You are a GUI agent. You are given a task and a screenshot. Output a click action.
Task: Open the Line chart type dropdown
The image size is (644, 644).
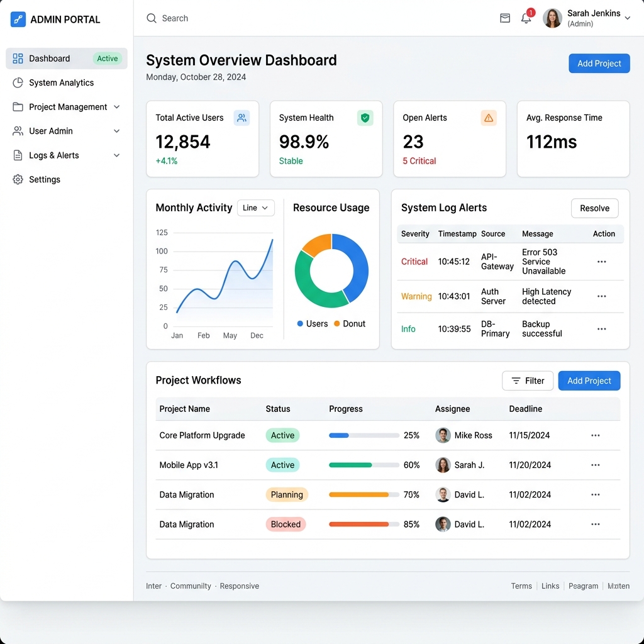(255, 208)
